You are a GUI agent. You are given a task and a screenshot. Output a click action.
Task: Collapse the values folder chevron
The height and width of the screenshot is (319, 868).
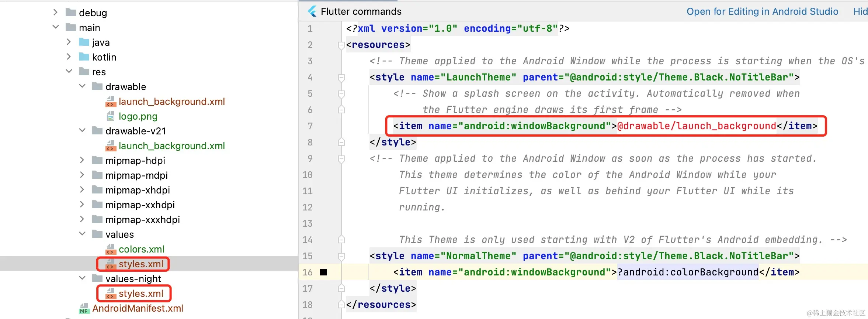tap(82, 234)
